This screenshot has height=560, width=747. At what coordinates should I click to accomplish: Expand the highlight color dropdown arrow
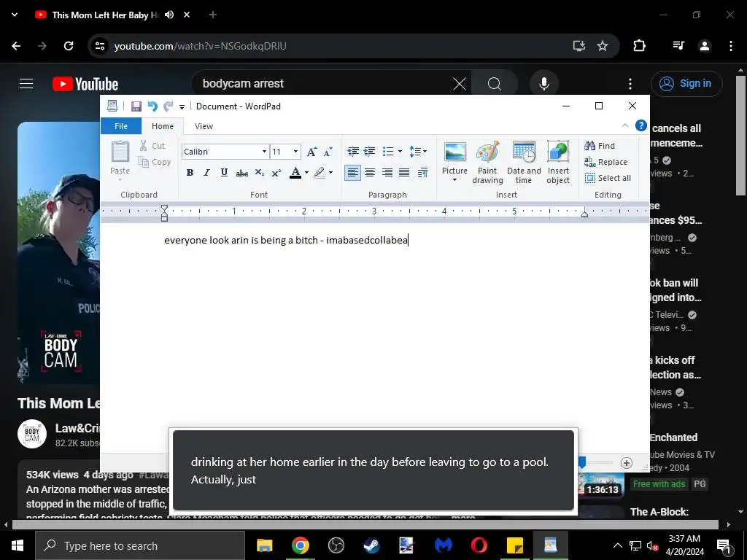pos(330,173)
